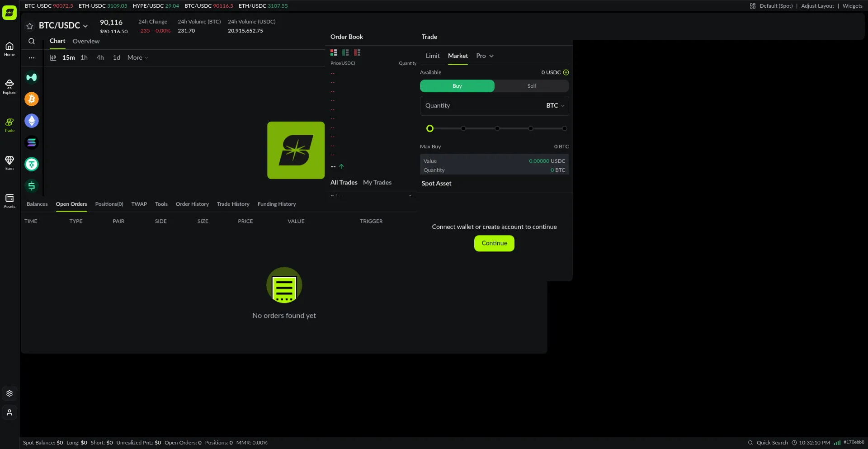The height and width of the screenshot is (449, 868).
Task: Click the Adjust Layout link
Action: [817, 6]
